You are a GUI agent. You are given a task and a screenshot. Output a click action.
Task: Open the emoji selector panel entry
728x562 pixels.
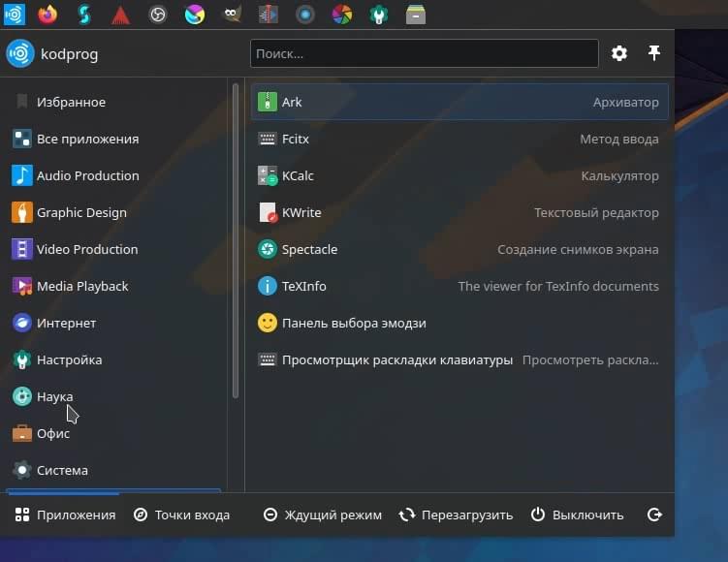click(x=459, y=323)
